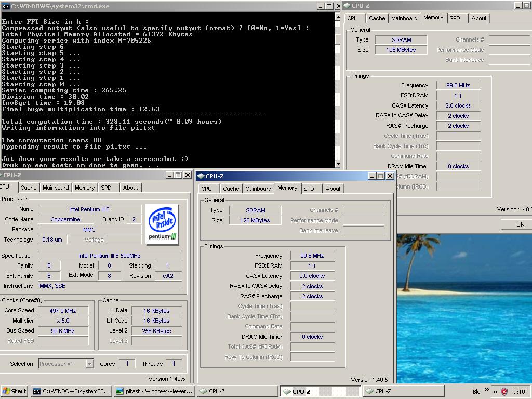Click DRAM Idle Timer 0 clocks in top-right window
Image resolution: width=532 pixels, height=399 pixels.
point(458,167)
